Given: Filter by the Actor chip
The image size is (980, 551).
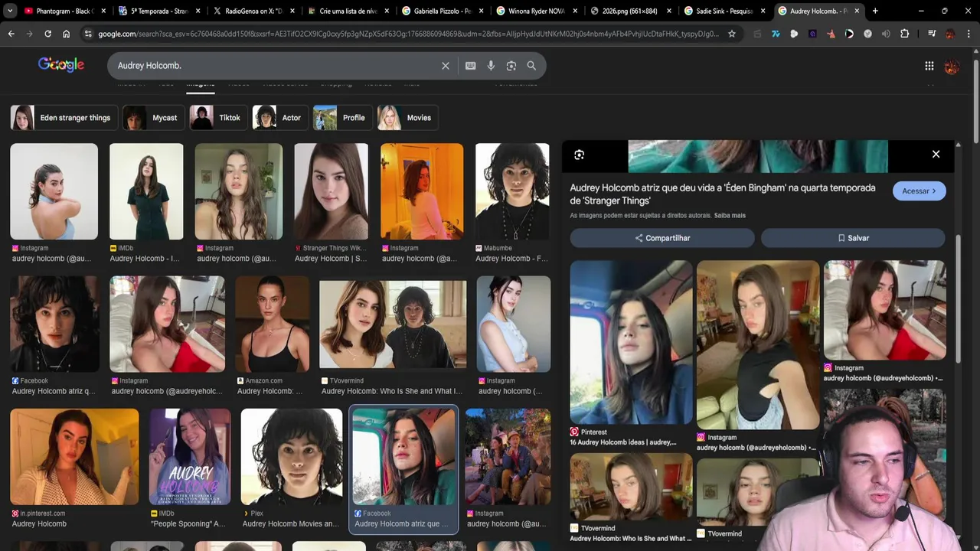Looking at the screenshot, I should (280, 118).
